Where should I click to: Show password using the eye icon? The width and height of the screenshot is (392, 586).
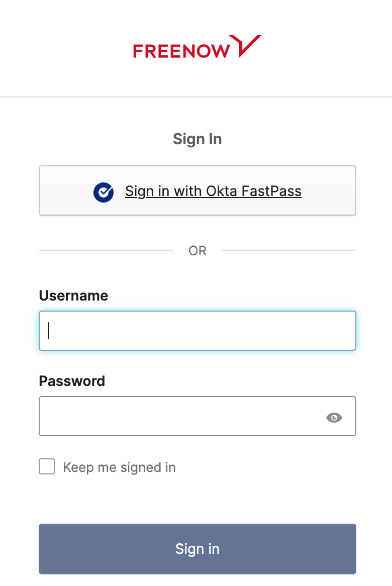pos(334,418)
